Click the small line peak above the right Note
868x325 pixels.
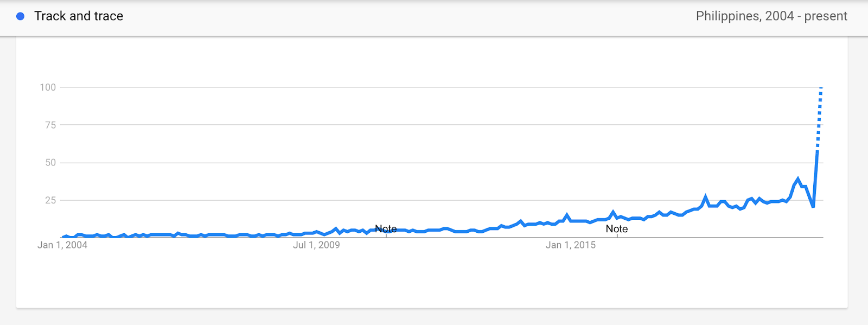tap(613, 212)
